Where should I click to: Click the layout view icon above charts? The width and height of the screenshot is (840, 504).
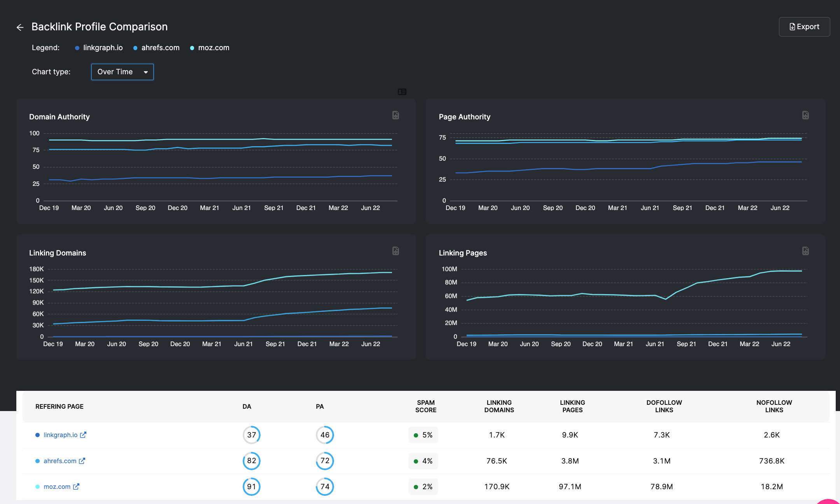click(x=402, y=92)
